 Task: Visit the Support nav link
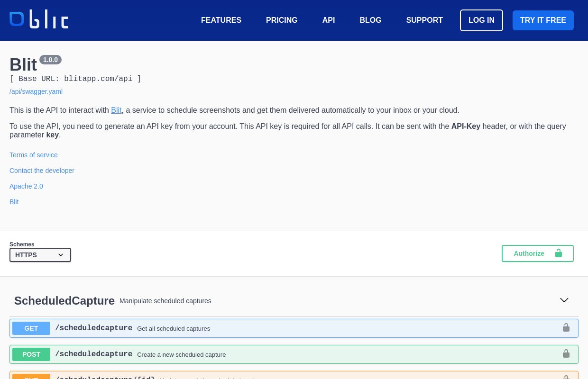(424, 20)
